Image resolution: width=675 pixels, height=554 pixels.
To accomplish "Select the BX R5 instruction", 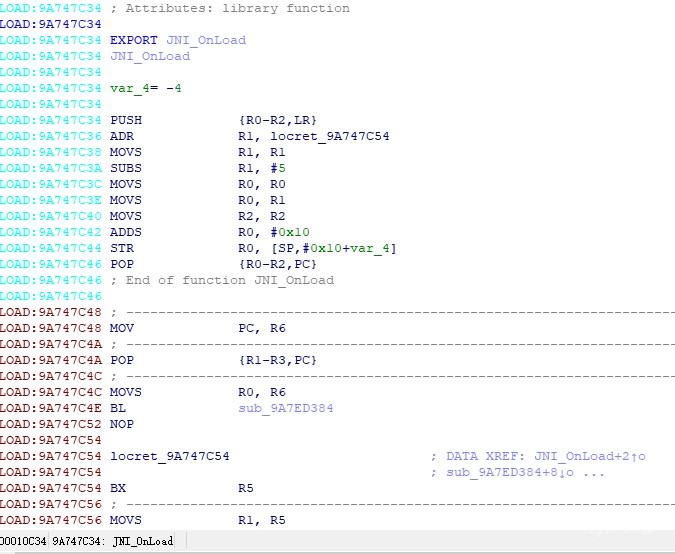I will pos(182,488).
